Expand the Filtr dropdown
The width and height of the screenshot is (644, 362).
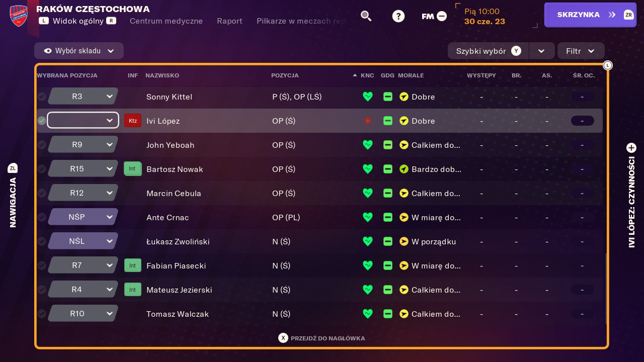[581, 51]
